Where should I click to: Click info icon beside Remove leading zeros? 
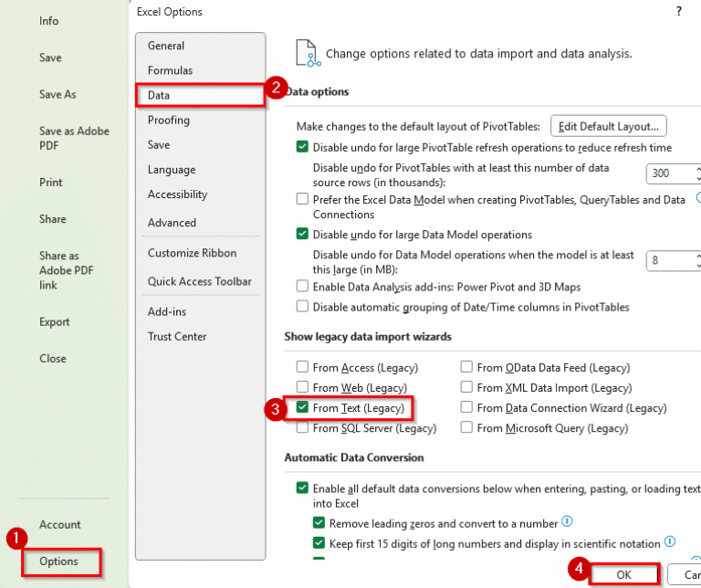(x=567, y=521)
